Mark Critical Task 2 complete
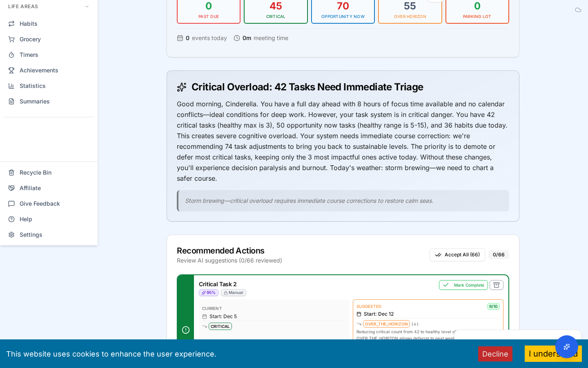This screenshot has height=368, width=588. [463, 285]
